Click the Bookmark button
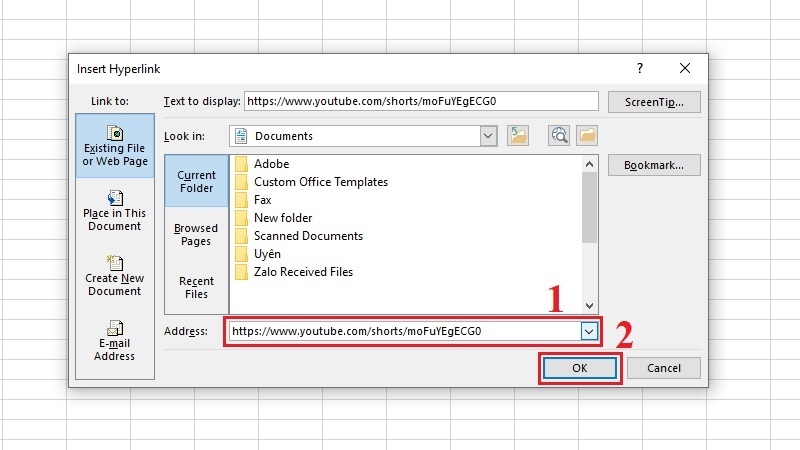The image size is (800, 450). (x=654, y=165)
